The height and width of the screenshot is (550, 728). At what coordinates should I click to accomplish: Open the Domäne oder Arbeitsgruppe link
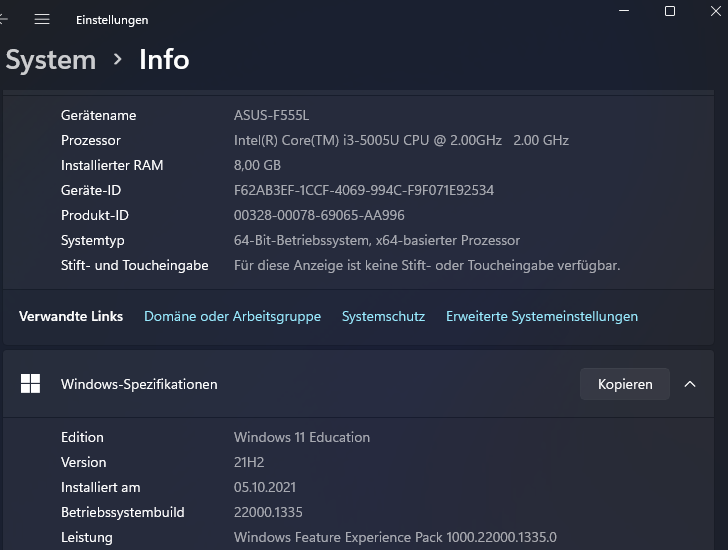tap(232, 316)
